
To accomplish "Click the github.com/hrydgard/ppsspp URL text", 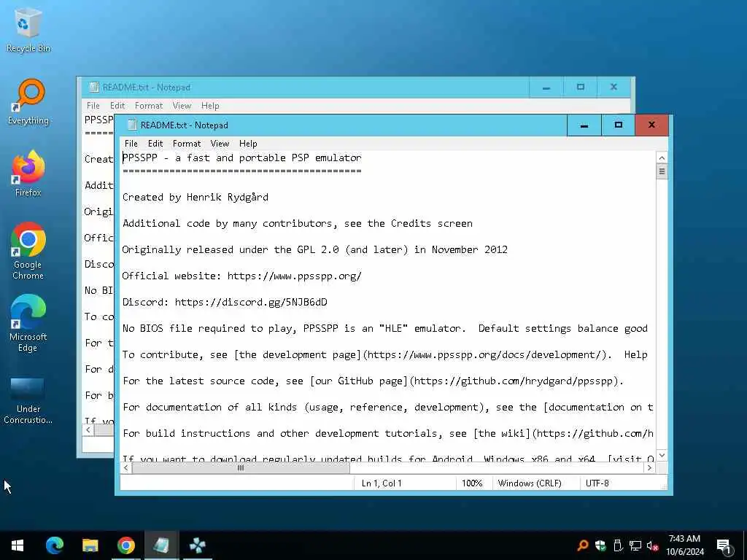I will click(514, 381).
